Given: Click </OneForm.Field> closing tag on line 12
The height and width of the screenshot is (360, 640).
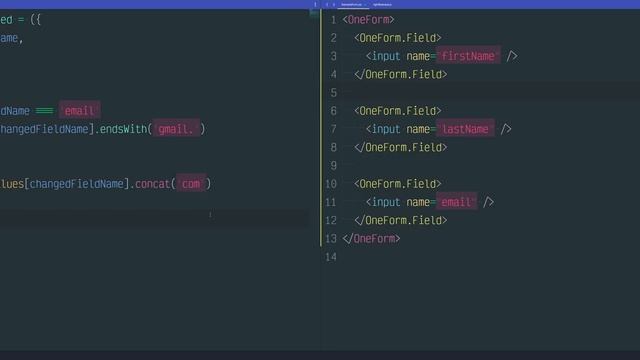Looking at the screenshot, I should (x=401, y=220).
